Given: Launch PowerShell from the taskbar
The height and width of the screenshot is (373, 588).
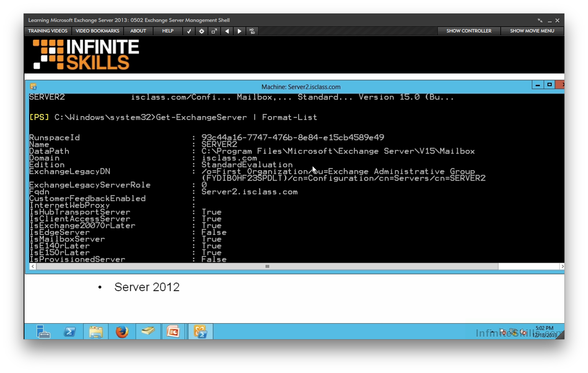Looking at the screenshot, I should [70, 332].
